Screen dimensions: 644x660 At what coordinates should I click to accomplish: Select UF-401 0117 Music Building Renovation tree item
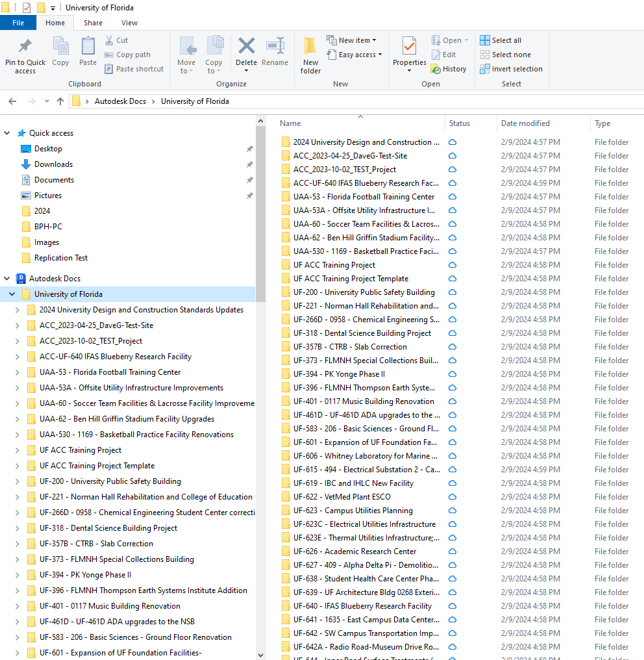click(x=110, y=606)
